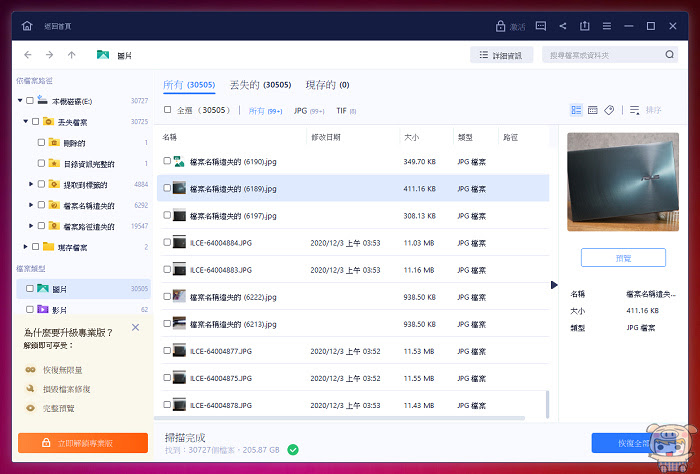The height and width of the screenshot is (474, 700).
Task: Click the export upload icon in title bar
Action: [584, 26]
